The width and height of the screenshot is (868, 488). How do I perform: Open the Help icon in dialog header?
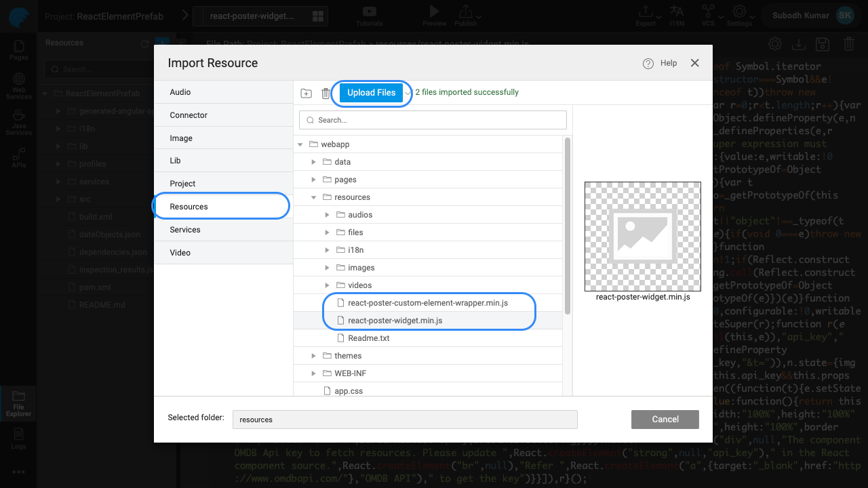click(x=648, y=63)
